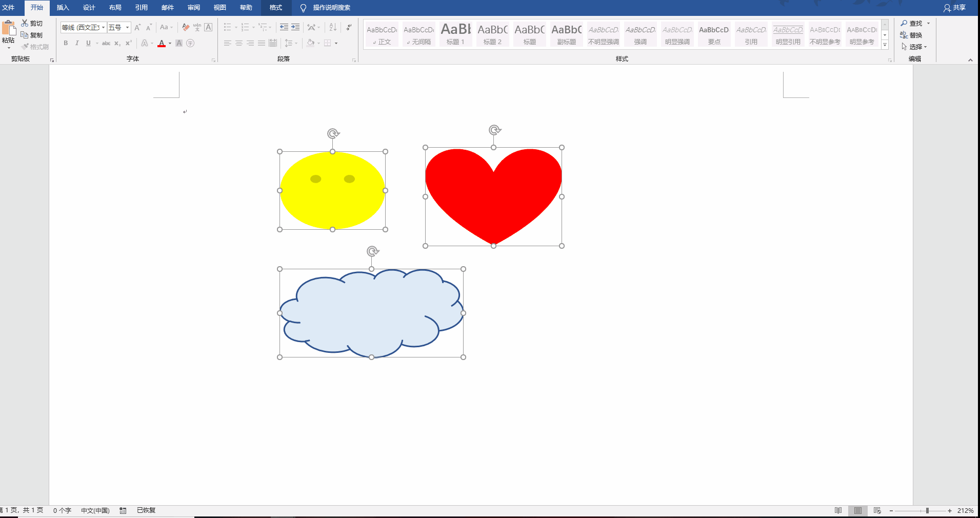Switch to Print Layout view in the status bar
The image size is (980, 518).
pyautogui.click(x=858, y=510)
